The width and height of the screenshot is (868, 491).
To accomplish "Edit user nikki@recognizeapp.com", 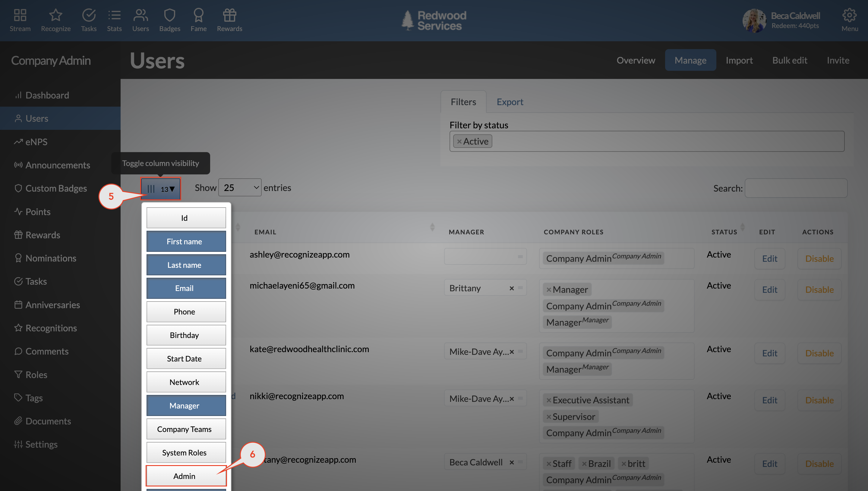I will [x=769, y=400].
